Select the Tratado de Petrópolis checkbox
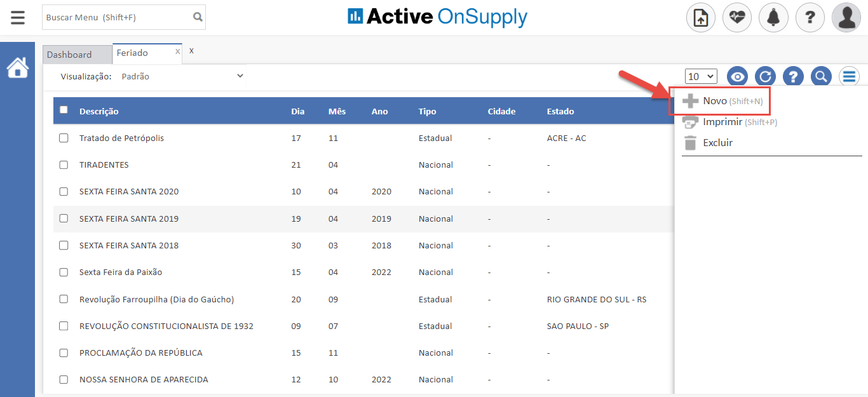The height and width of the screenshot is (397, 868). [64, 138]
